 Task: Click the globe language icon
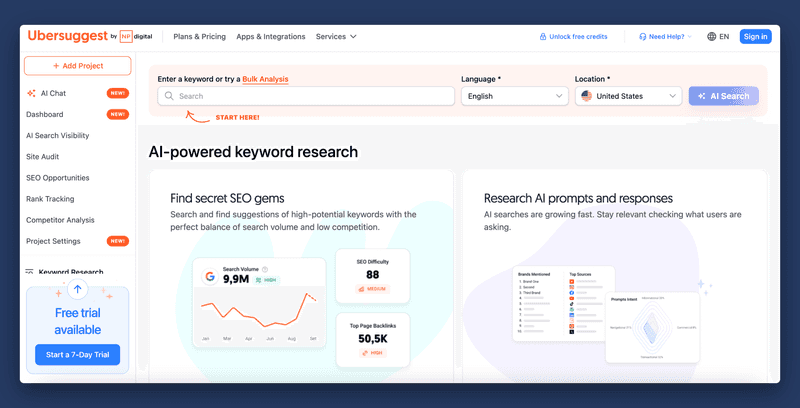pyautogui.click(x=711, y=37)
